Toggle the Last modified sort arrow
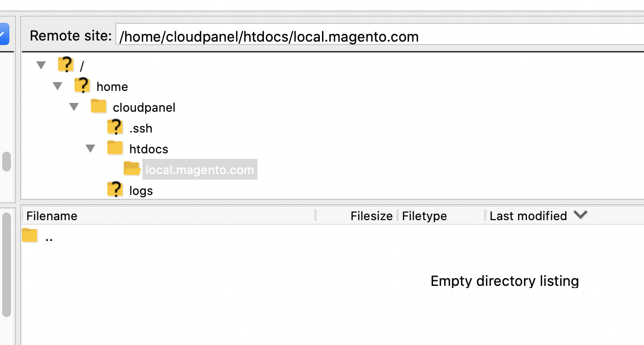This screenshot has height=345, width=644. point(580,215)
